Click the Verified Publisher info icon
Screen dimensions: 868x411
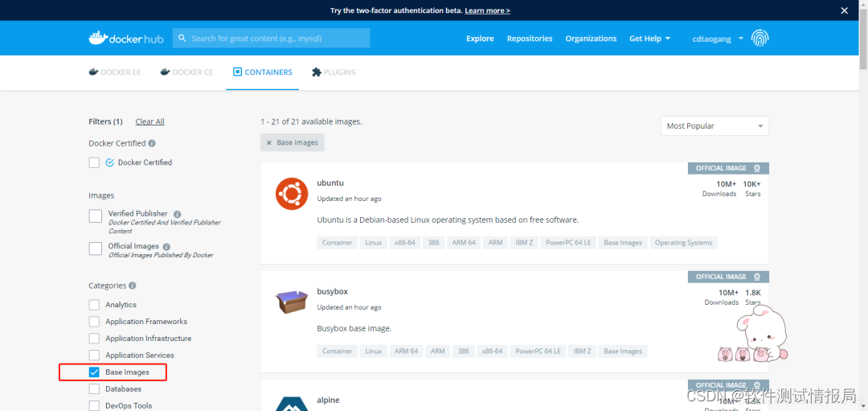tap(177, 214)
